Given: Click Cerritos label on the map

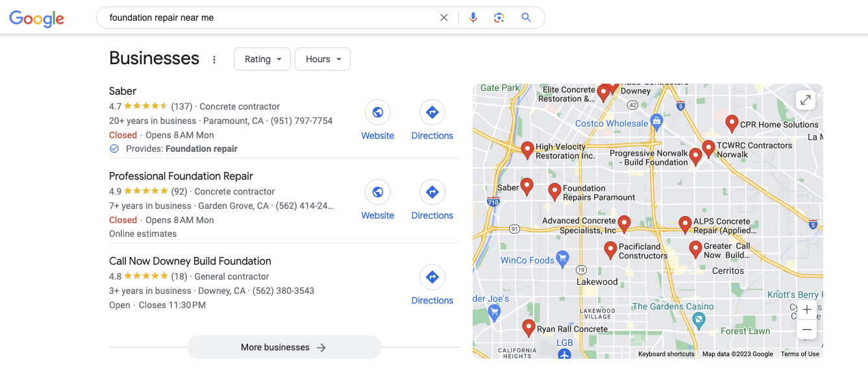Looking at the screenshot, I should 728,271.
